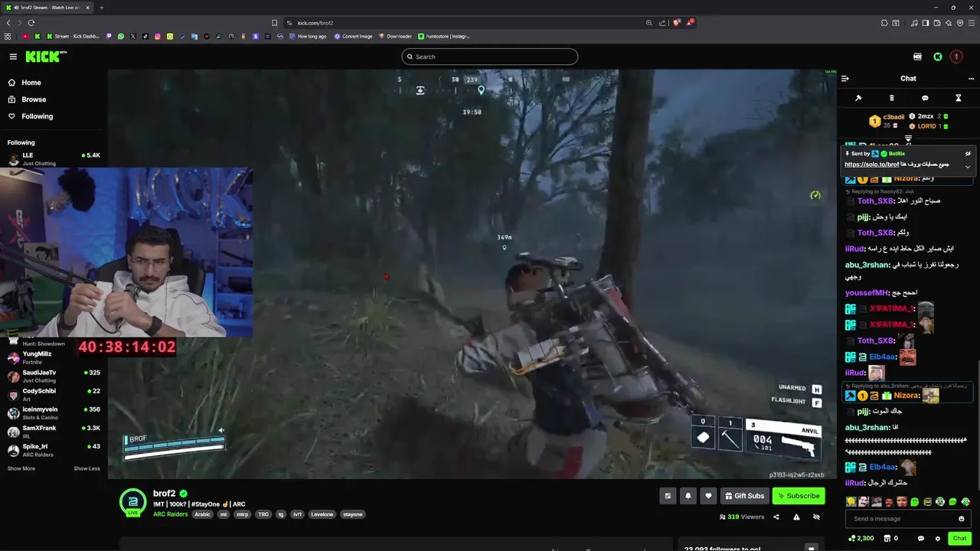
Task: Open the LLE channel in Following list
Action: tap(54, 159)
